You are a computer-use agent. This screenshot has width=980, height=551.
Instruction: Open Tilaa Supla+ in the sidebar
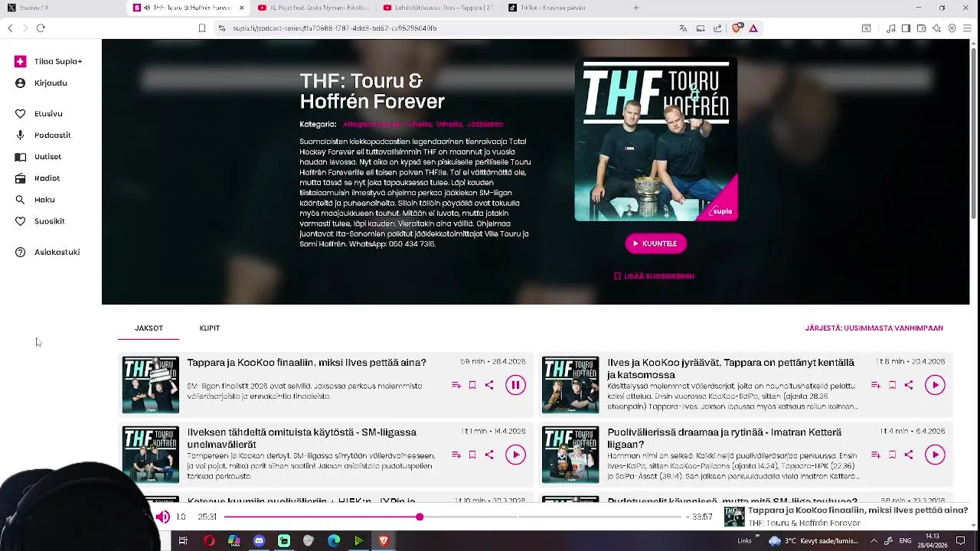tap(48, 61)
